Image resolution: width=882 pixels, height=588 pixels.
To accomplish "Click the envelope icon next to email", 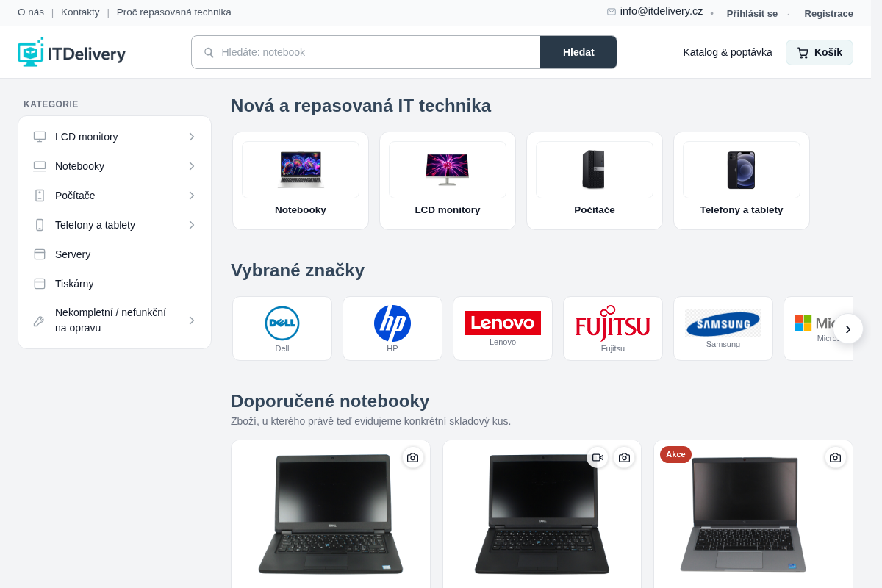I will 612,12.
